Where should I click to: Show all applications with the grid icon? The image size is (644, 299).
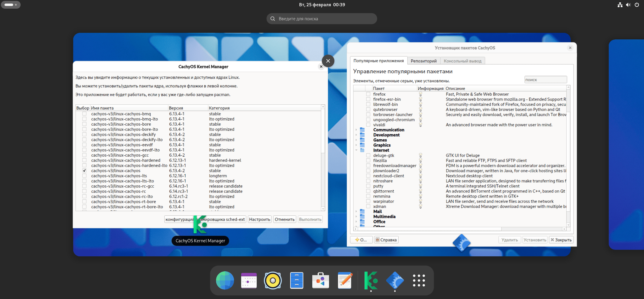click(419, 280)
